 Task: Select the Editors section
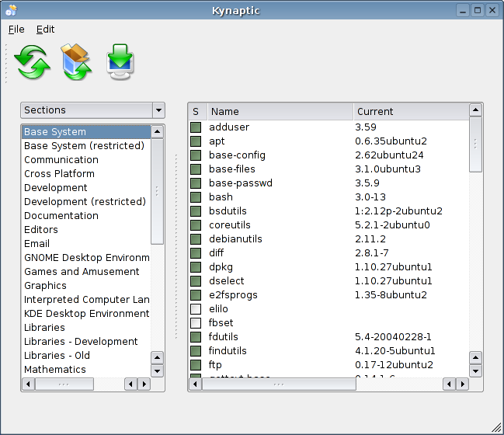[86, 230]
